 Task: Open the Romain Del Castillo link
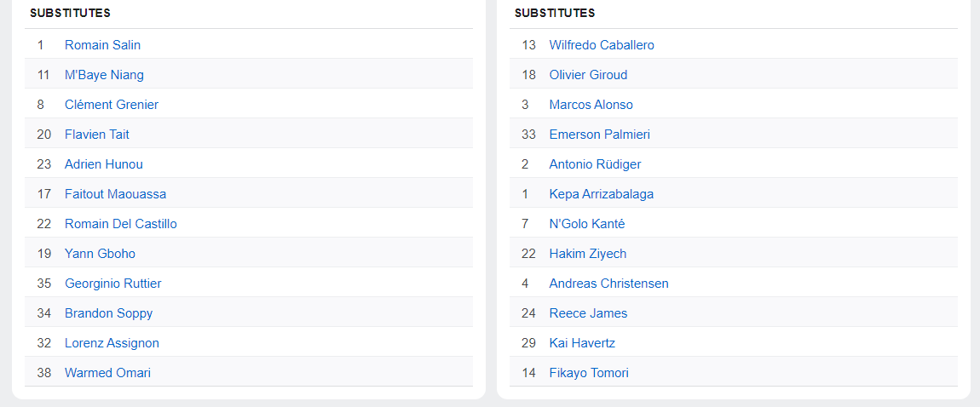tap(121, 224)
